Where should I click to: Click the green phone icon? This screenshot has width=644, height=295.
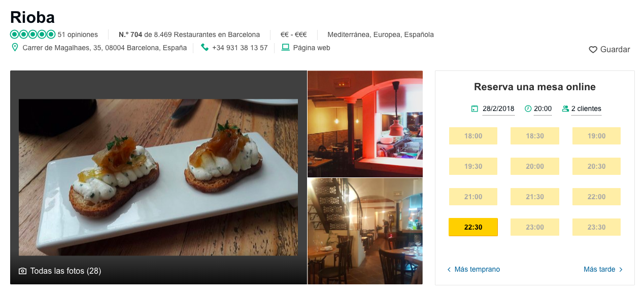click(205, 48)
